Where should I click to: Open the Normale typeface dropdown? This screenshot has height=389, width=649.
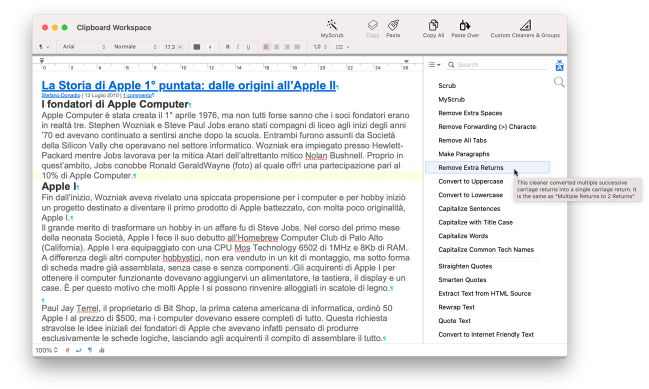coord(135,47)
